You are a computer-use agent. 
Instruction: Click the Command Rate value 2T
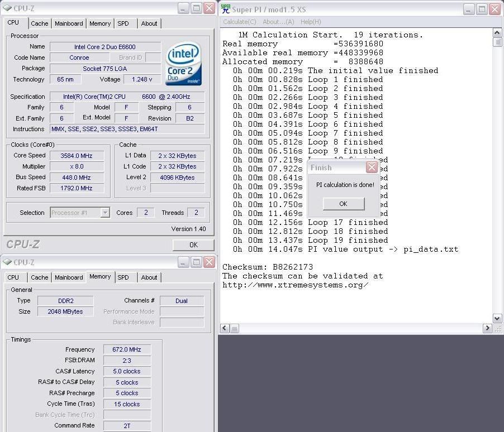pyautogui.click(x=127, y=426)
